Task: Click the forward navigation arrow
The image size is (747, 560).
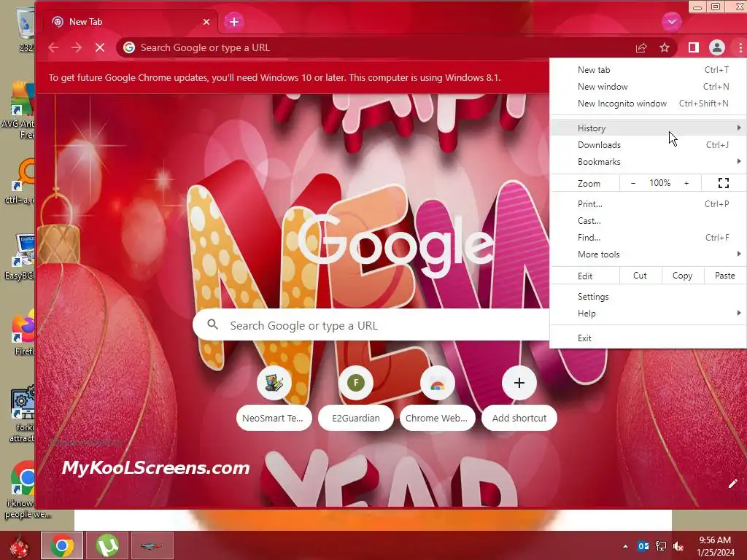Action: pyautogui.click(x=76, y=47)
